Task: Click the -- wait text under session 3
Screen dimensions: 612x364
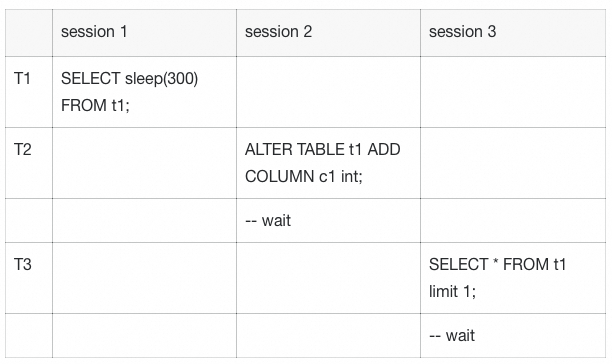Action: click(x=452, y=336)
